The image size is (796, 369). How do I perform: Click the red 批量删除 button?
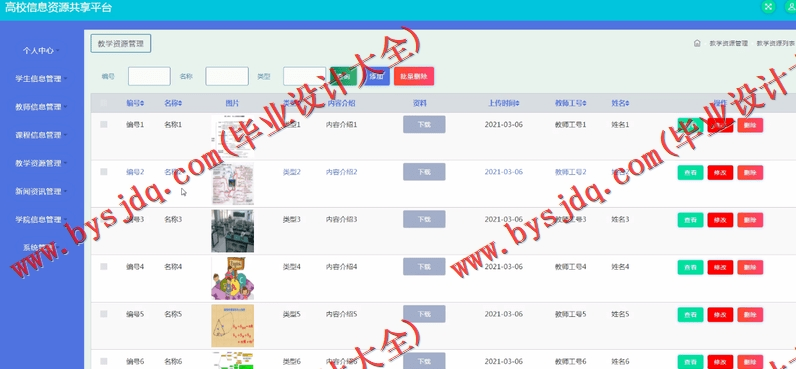(414, 76)
